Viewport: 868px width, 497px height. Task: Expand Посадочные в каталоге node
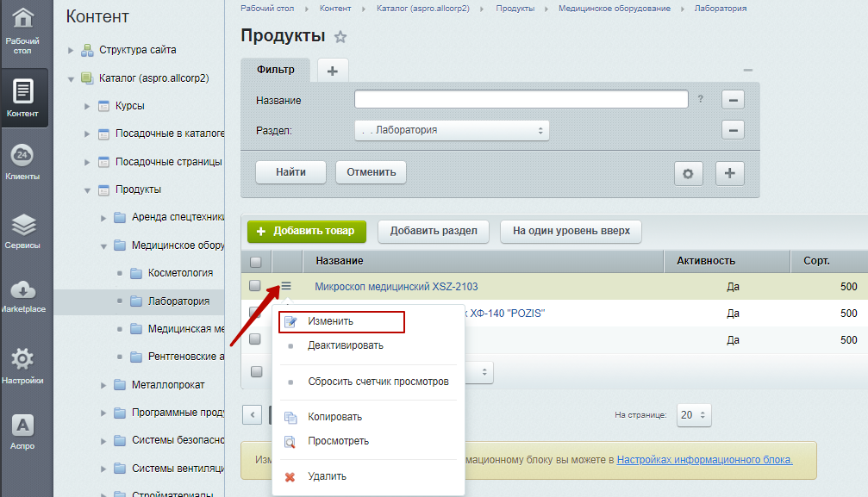(x=87, y=134)
